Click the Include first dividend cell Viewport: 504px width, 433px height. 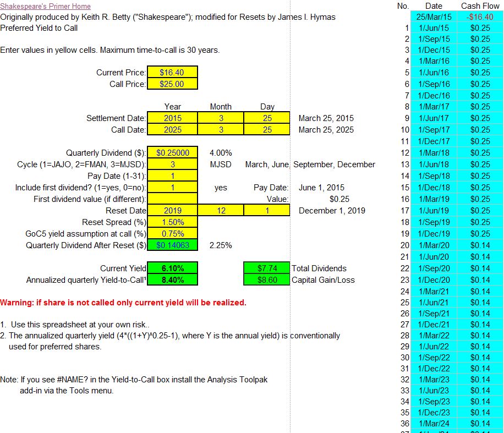[x=172, y=188]
